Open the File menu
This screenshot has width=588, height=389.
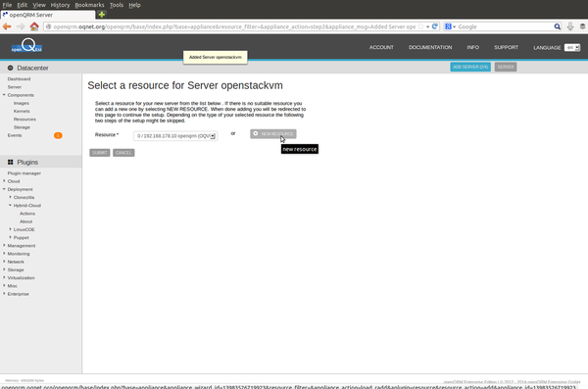tap(7, 5)
